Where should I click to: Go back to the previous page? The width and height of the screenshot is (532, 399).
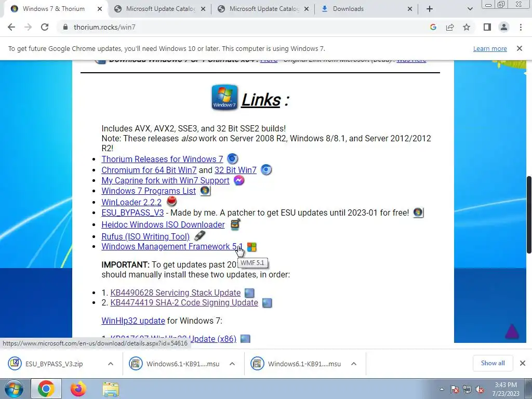pyautogui.click(x=11, y=27)
